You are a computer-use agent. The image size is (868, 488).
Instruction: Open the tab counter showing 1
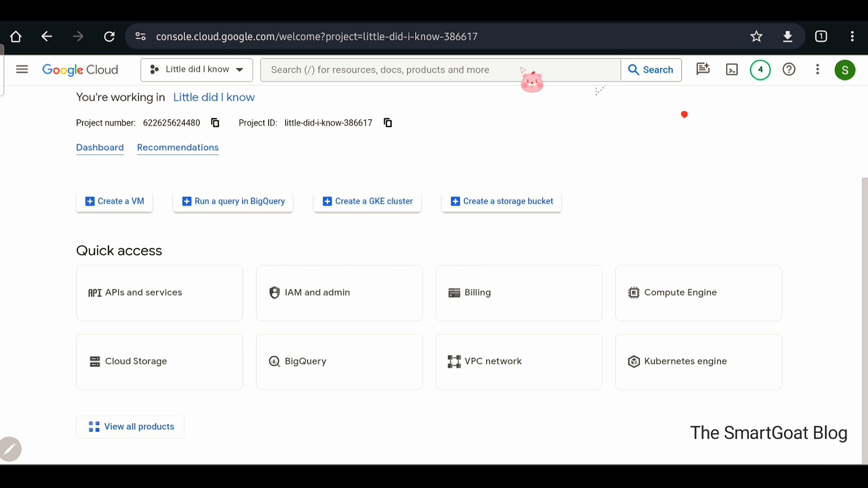(821, 36)
